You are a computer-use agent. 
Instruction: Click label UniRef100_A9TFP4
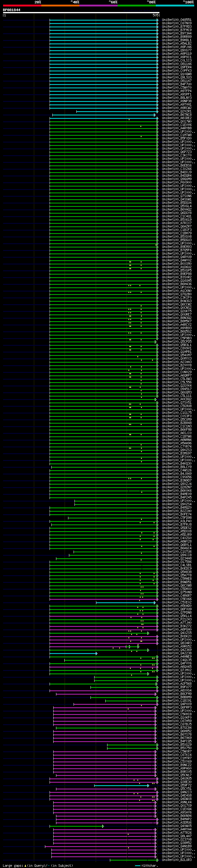pyautogui.click(x=176, y=91)
